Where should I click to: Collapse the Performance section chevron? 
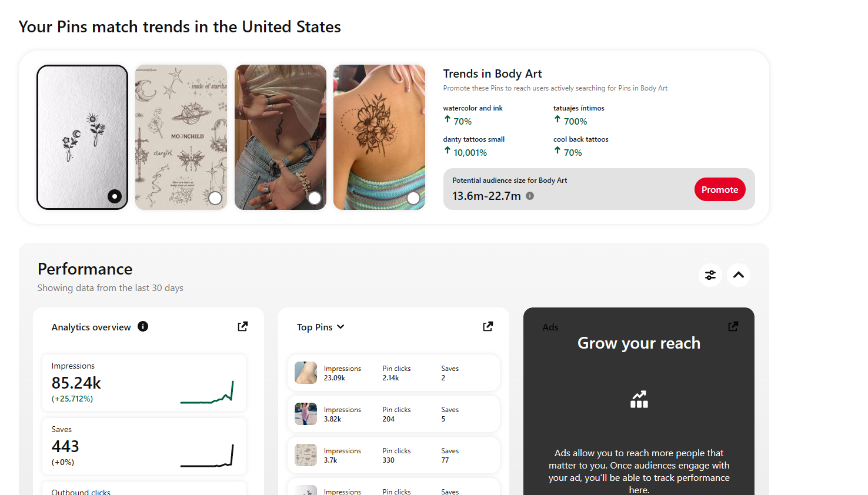(739, 275)
